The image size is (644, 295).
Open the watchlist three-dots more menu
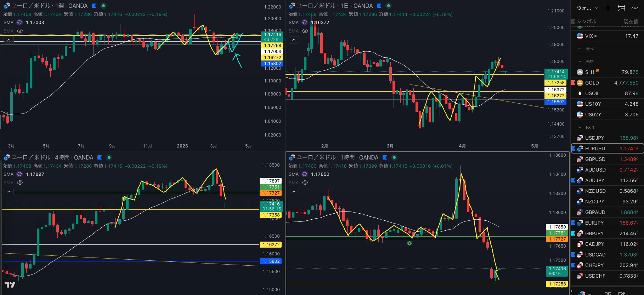tap(635, 8)
